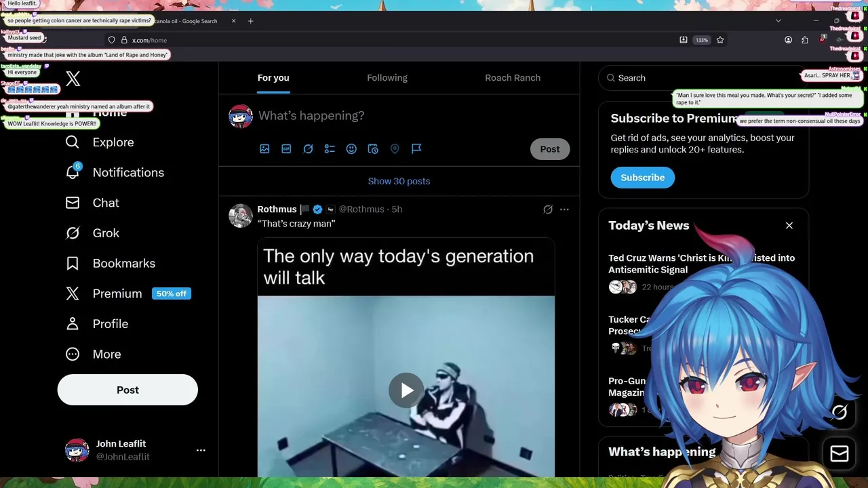
Task: Open the Bookmarks page
Action: pos(111,263)
